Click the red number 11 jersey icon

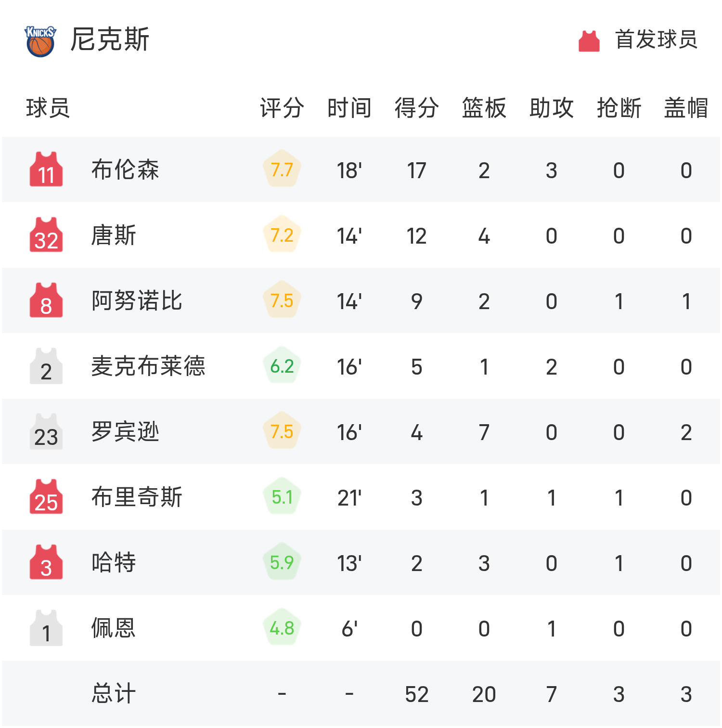click(46, 169)
